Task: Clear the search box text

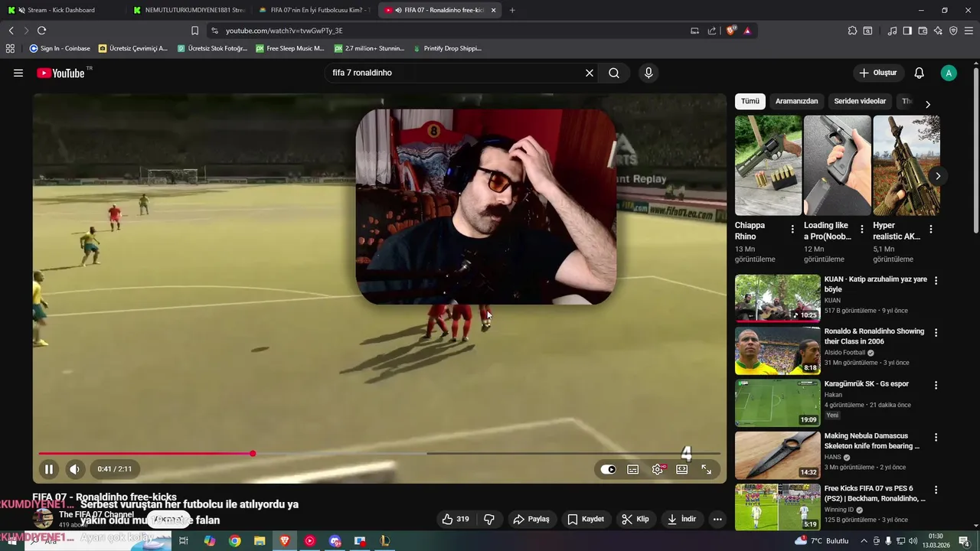Action: (x=590, y=73)
